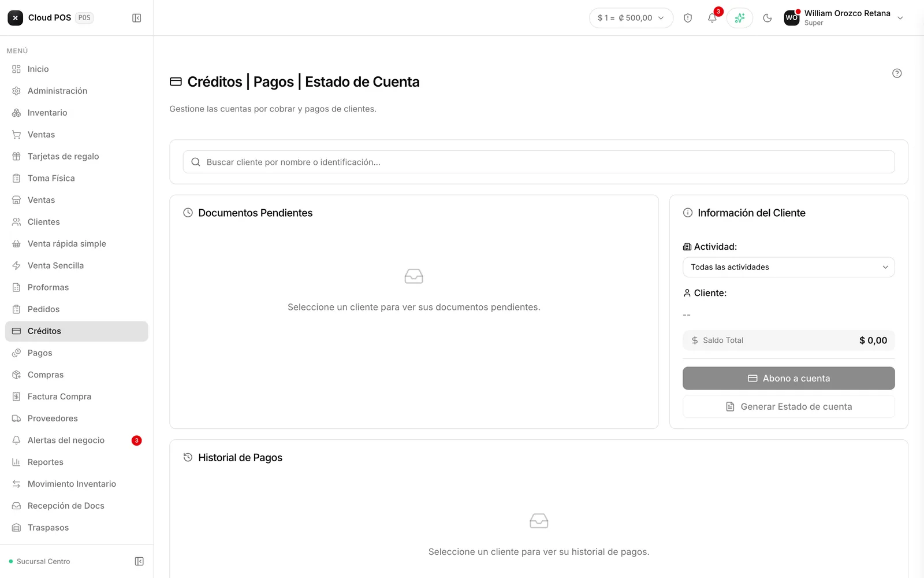Open Todas las actividades dropdown
Screen dimensions: 924x578
coord(789,267)
